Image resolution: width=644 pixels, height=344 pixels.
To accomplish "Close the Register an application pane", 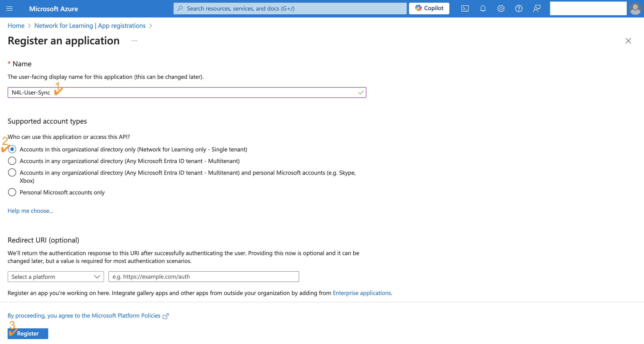I will 628,41.
